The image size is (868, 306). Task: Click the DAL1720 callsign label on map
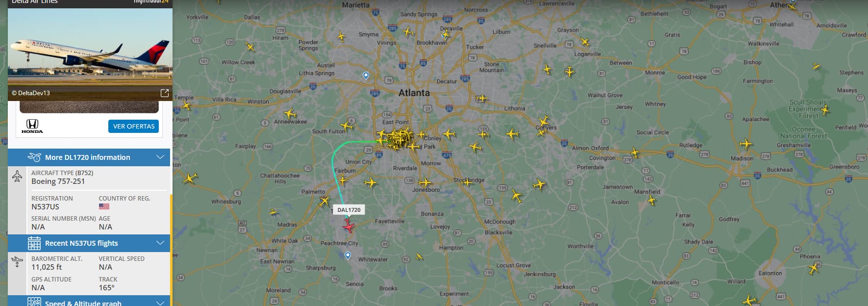pyautogui.click(x=348, y=210)
